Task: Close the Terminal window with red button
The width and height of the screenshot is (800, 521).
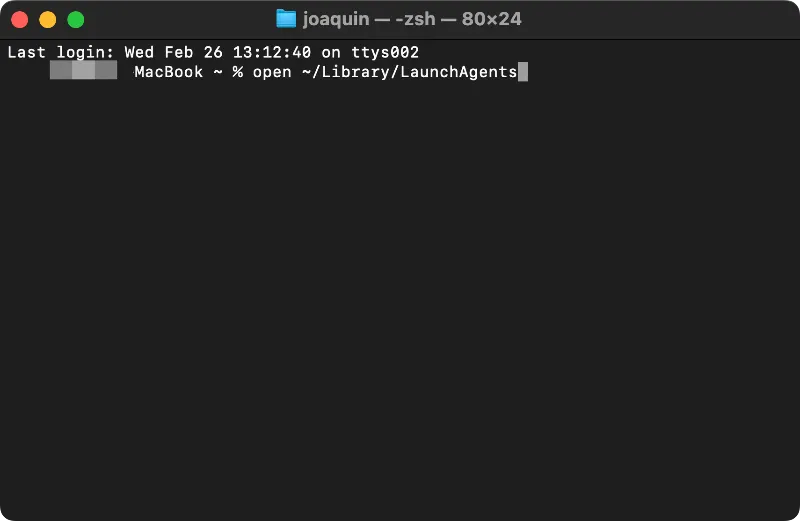Action: [20, 20]
